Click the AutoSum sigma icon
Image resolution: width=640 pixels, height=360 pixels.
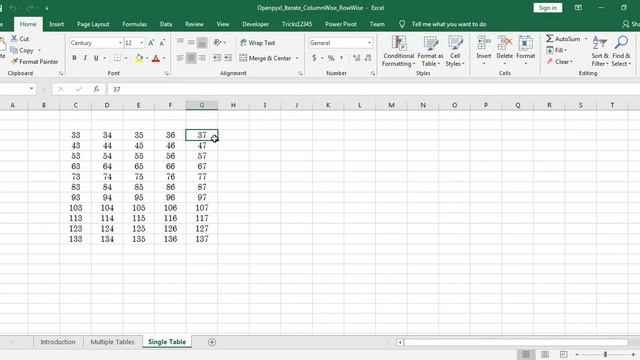coord(550,39)
